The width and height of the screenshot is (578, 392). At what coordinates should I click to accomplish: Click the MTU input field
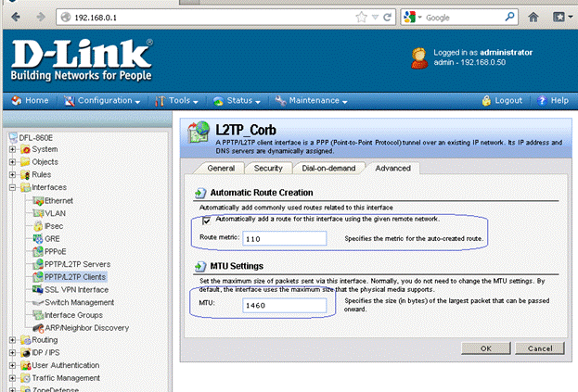284,305
